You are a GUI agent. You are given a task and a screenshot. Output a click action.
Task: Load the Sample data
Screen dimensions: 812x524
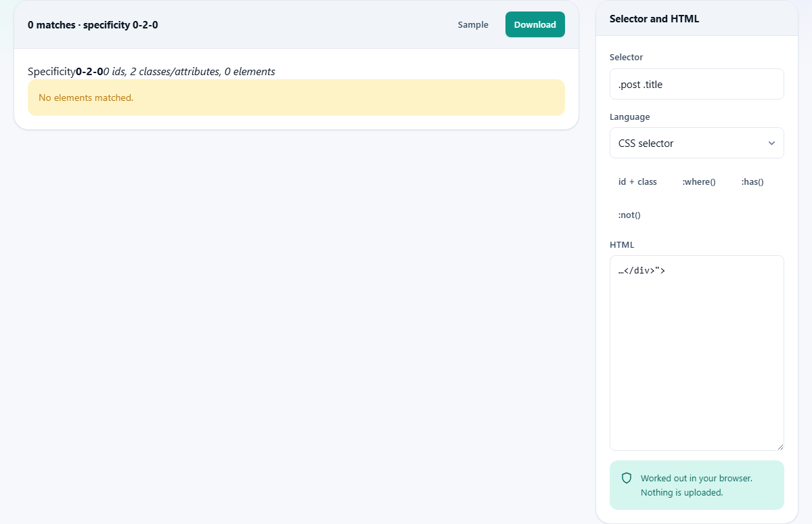(x=473, y=24)
